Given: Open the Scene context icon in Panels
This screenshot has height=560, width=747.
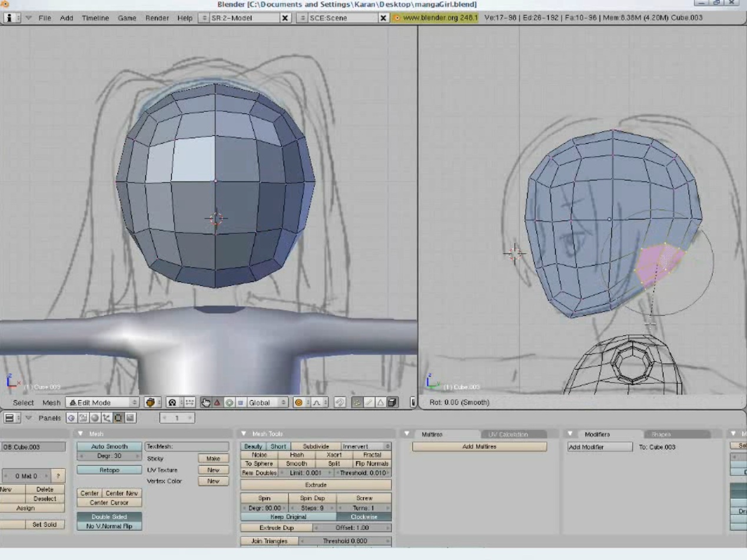Looking at the screenshot, I should click(130, 417).
